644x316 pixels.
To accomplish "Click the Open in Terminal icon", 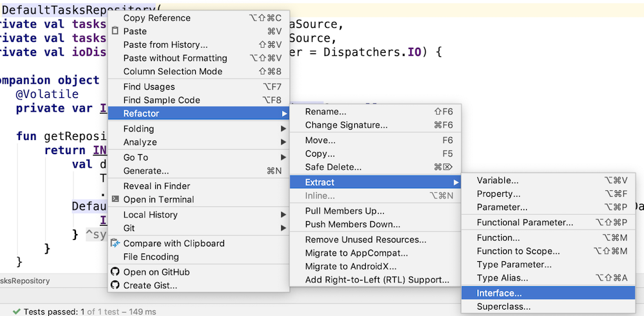I will [x=115, y=199].
